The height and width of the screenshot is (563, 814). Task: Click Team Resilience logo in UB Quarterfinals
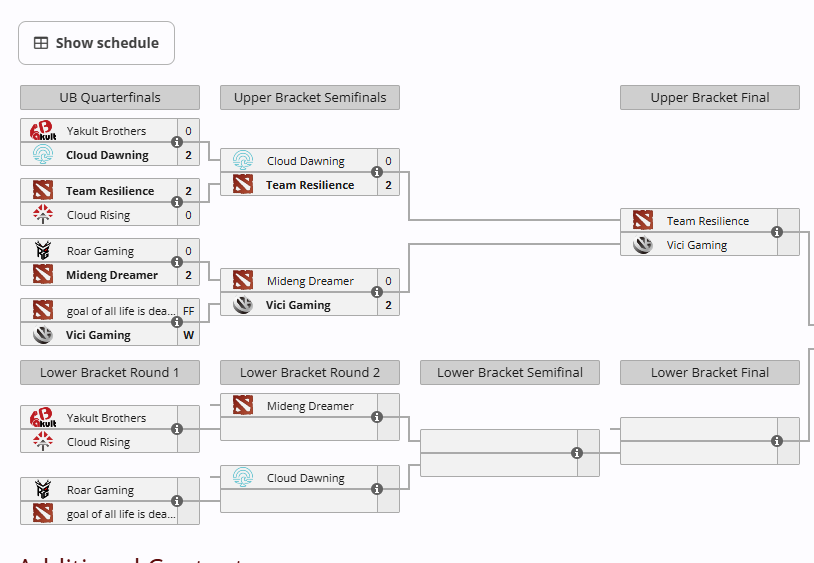(x=43, y=190)
